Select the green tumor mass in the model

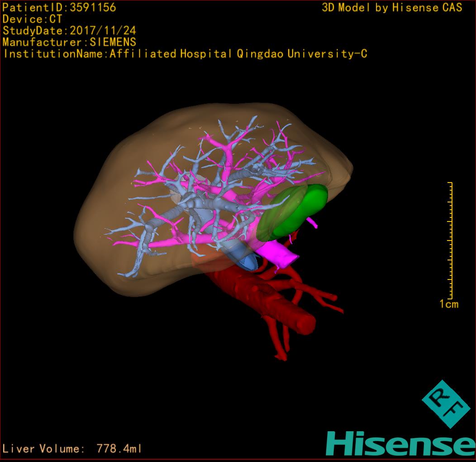tap(293, 212)
